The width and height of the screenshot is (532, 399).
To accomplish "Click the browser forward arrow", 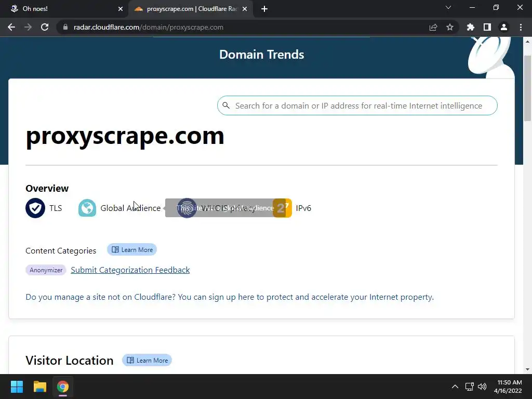I will pyautogui.click(x=28, y=27).
